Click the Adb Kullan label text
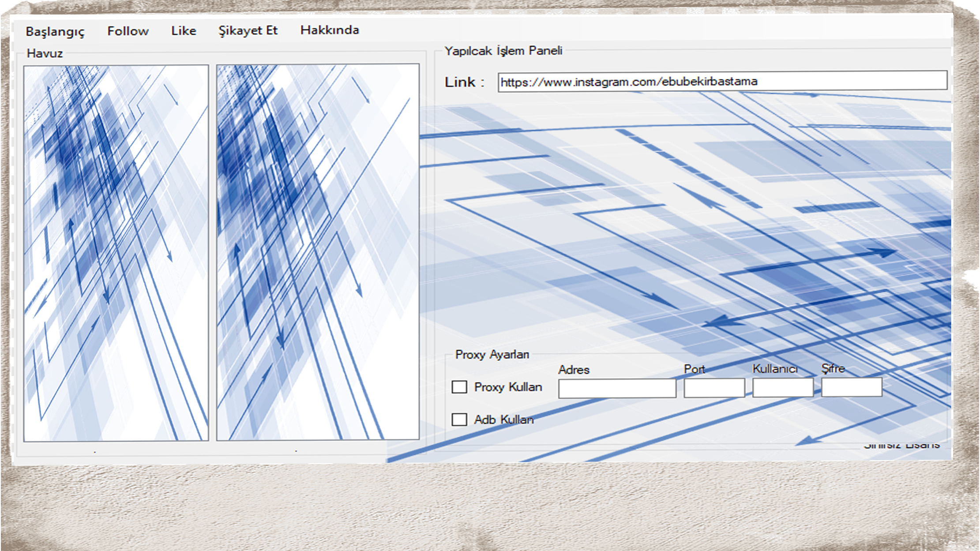 tap(504, 420)
